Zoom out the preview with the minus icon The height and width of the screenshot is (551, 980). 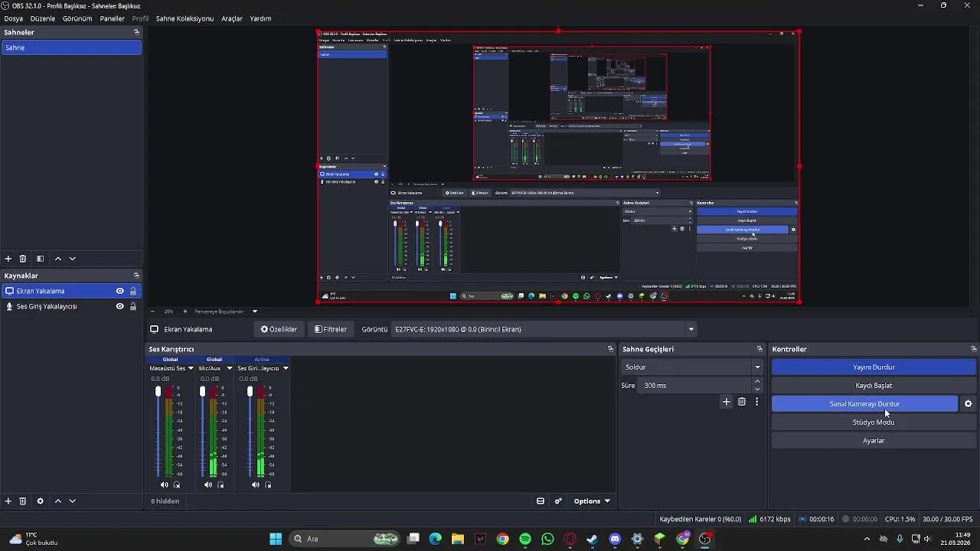pyautogui.click(x=152, y=311)
